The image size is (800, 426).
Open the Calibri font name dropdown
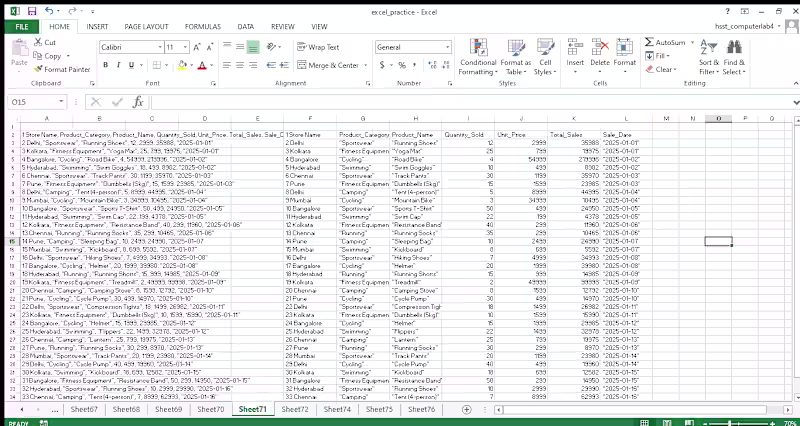[160, 47]
